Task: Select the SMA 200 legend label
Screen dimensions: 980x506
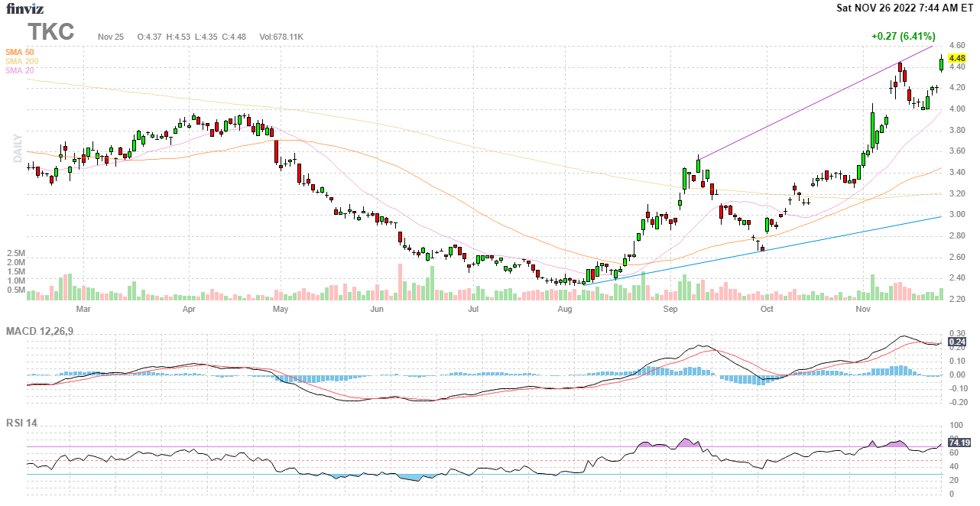Action: click(x=21, y=61)
